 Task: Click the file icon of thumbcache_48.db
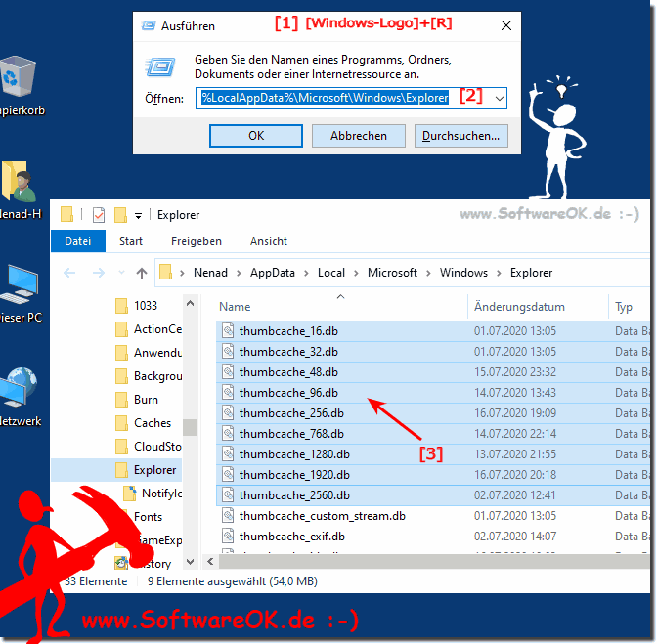228,371
